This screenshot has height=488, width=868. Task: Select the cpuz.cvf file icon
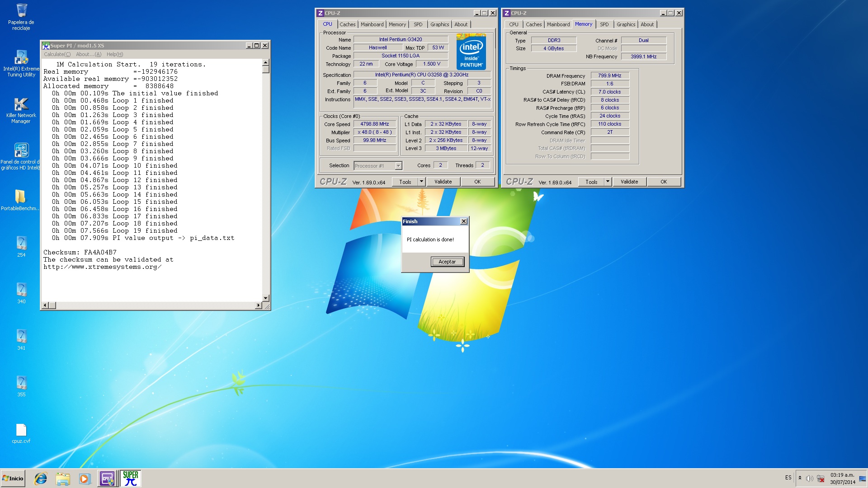pos(21,434)
